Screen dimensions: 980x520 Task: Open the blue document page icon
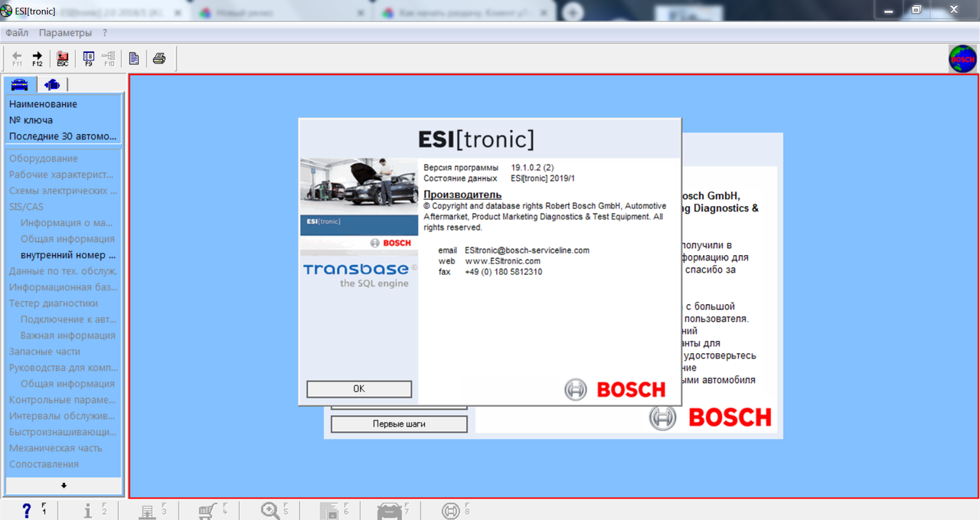(134, 58)
